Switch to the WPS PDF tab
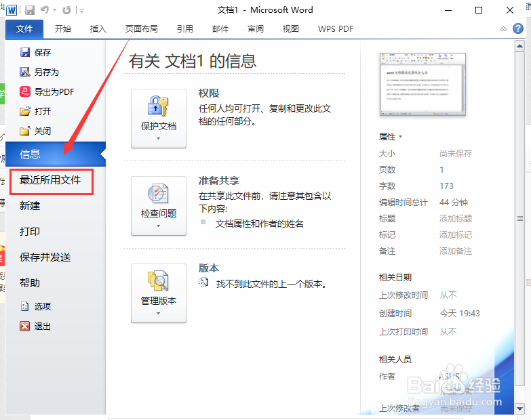Image resolution: width=531 pixels, height=420 pixels. 336,29
